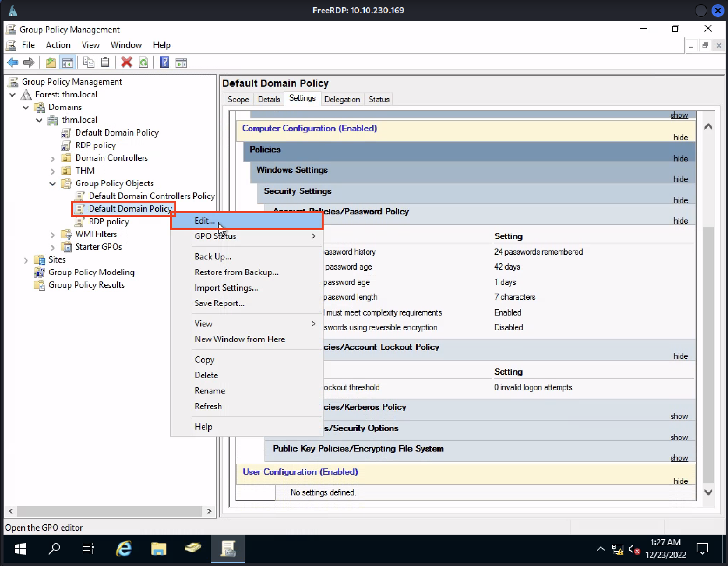Click the Group Policy Management taskbar icon

[x=228, y=549]
